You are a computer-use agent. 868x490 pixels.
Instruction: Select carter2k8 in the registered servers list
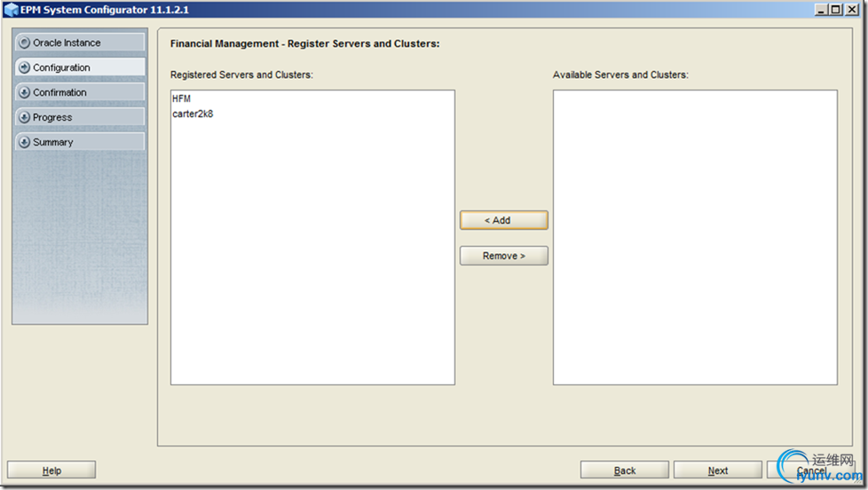pyautogui.click(x=312, y=114)
